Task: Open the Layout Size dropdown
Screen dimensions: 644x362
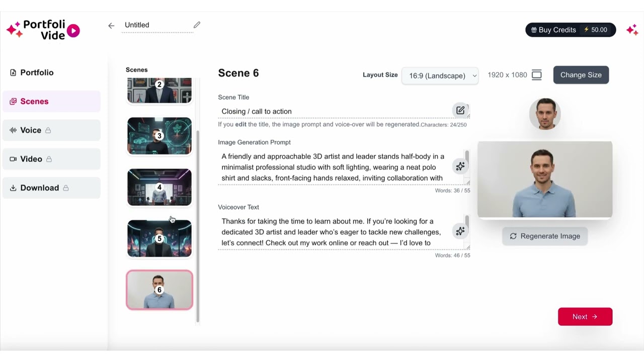Action: point(440,75)
